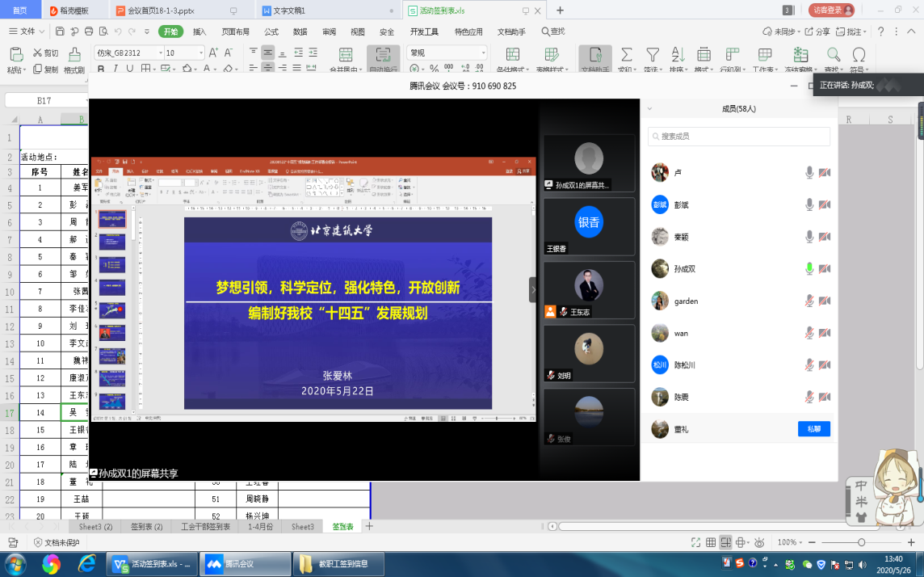Click the Sort (排序) icon
Screen dimensions: 924x577
[x=677, y=55]
